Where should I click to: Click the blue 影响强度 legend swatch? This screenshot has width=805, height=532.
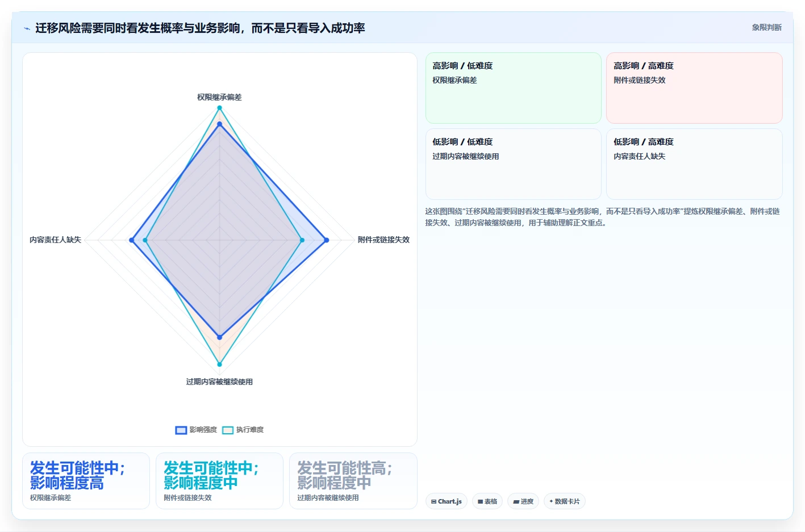(181, 430)
